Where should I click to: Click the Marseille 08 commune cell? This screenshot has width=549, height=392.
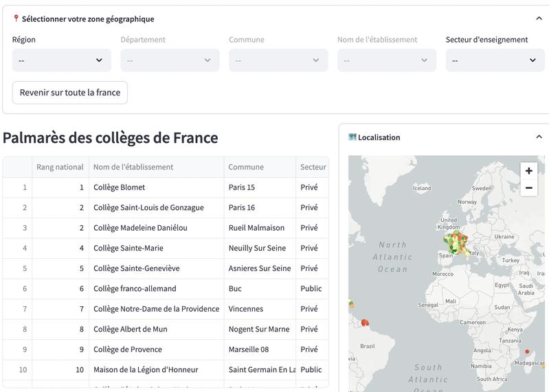click(260, 349)
